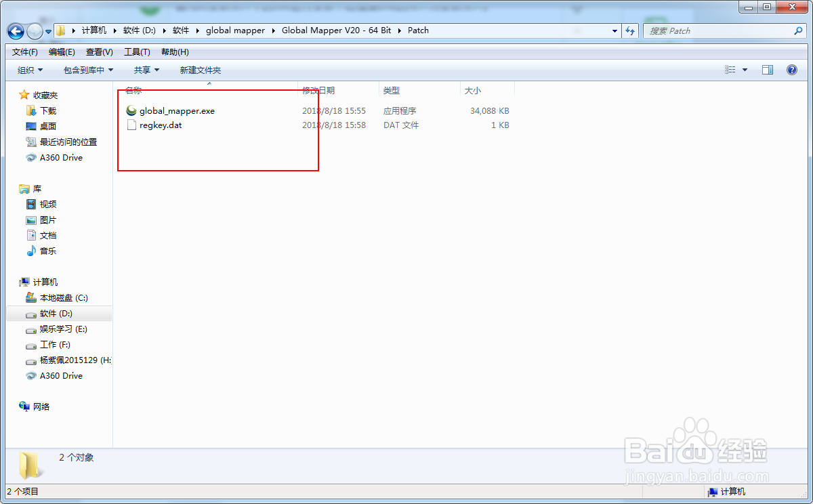The height and width of the screenshot is (504, 813).
Task: Select 库 in the navigation pane
Action: pos(37,188)
